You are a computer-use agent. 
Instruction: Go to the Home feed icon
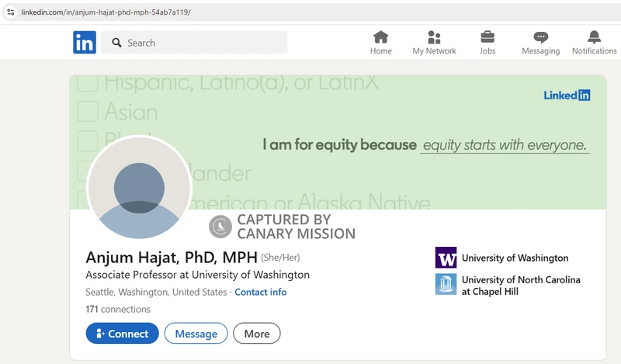[x=380, y=37]
